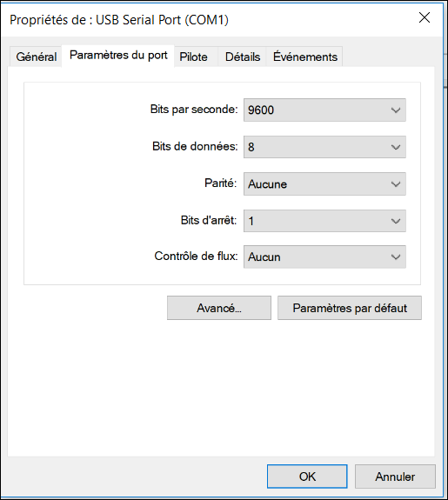Confirm changes with the OK button
Screen dimensions: 448x500
[x=307, y=477]
